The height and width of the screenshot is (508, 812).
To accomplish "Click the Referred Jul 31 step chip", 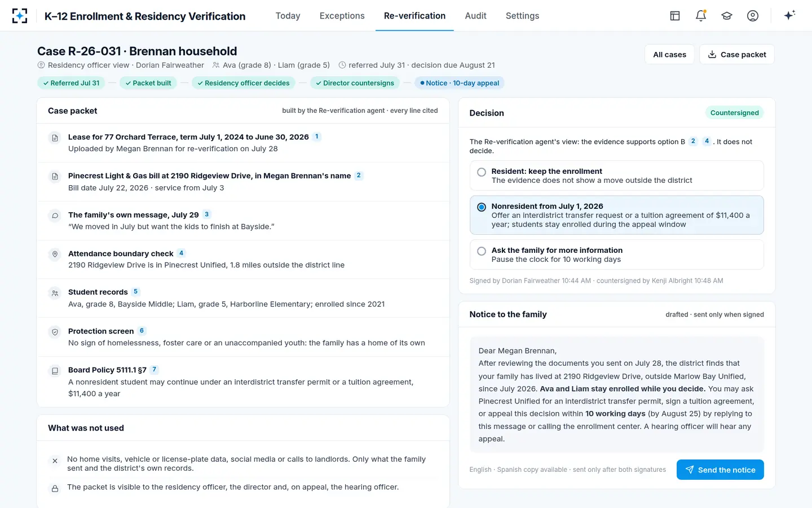I will click(71, 83).
